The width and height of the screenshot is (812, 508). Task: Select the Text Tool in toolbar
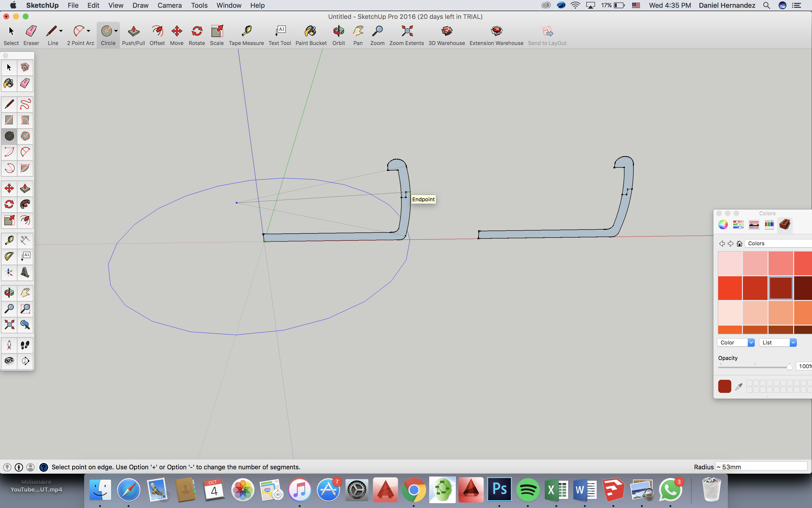tap(280, 35)
